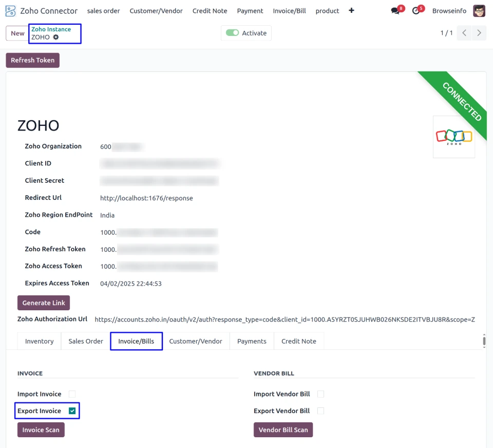Enable the Import Vendor Bill checkbox

click(320, 394)
